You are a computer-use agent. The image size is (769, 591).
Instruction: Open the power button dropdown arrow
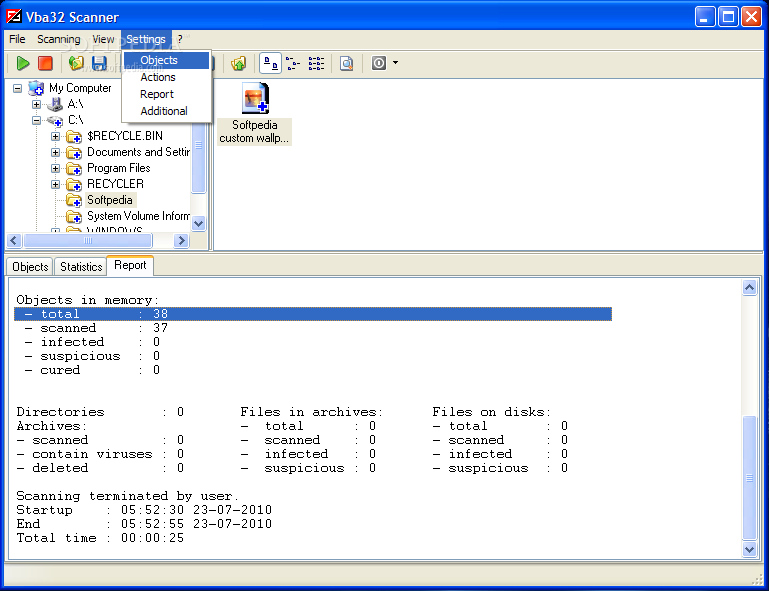click(395, 63)
